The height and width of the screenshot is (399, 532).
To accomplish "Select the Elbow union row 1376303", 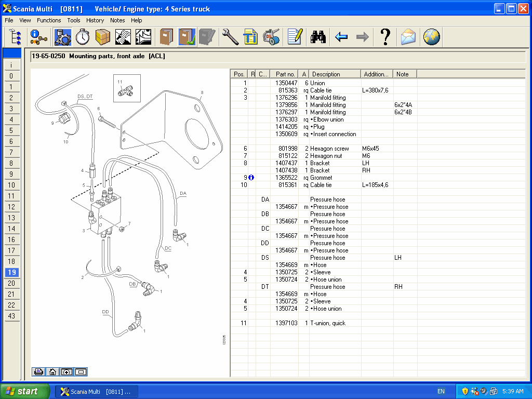I will pyautogui.click(x=378, y=119).
